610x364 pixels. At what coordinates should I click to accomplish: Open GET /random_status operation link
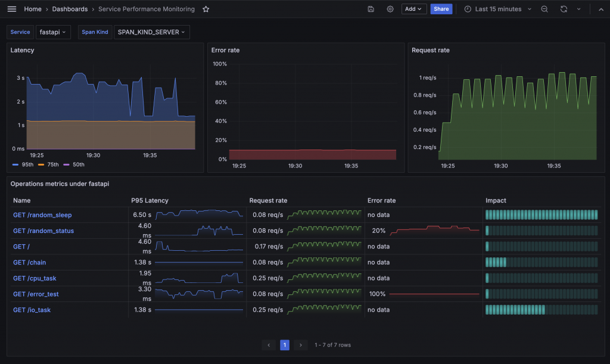[x=43, y=231]
